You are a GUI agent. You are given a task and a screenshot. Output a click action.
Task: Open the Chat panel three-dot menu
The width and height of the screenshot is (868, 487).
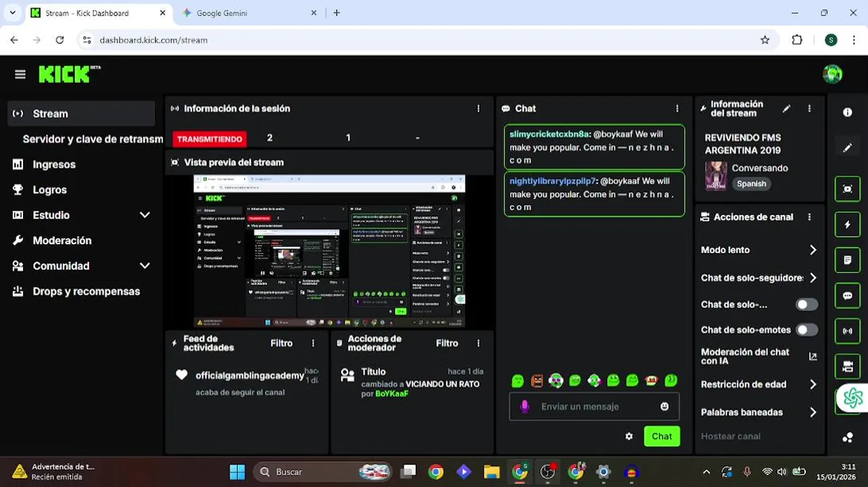point(677,108)
